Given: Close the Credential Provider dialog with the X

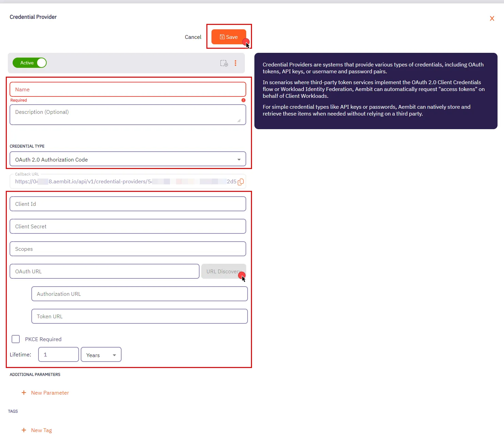Looking at the screenshot, I should [492, 18].
